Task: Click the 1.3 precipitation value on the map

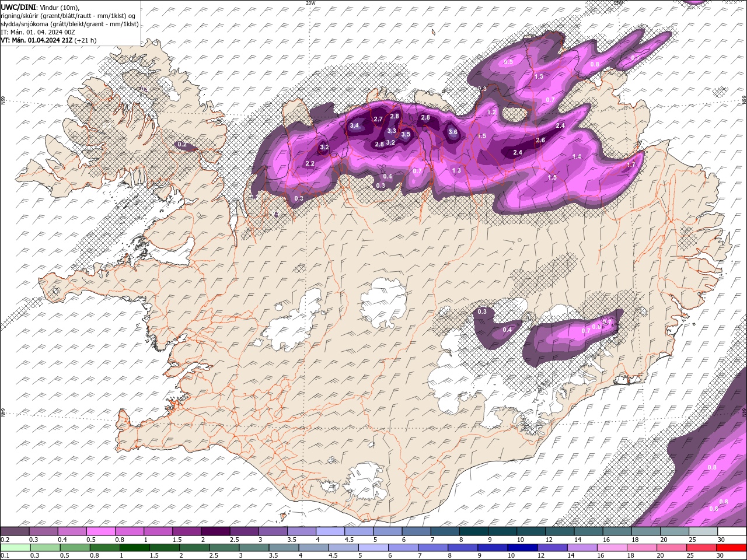Action: pos(456,170)
